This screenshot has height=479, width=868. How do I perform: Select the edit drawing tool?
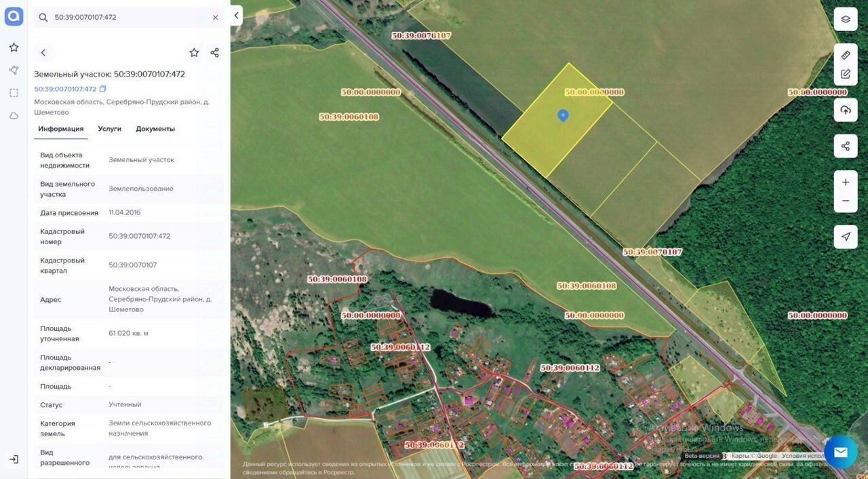[x=846, y=74]
